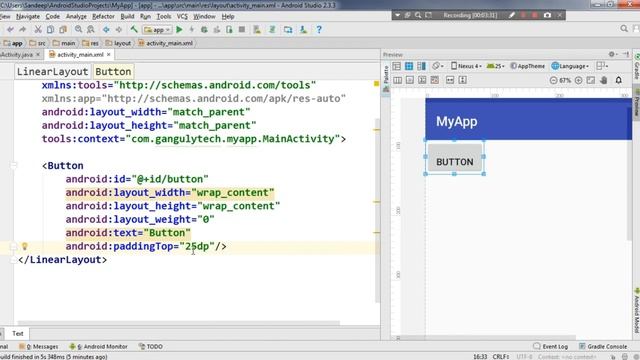
Task: Open the Nexus 4 device dropdown
Action: tap(466, 66)
